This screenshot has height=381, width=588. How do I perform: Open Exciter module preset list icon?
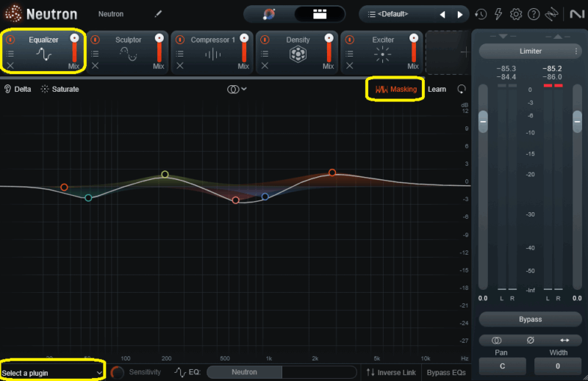(x=350, y=54)
